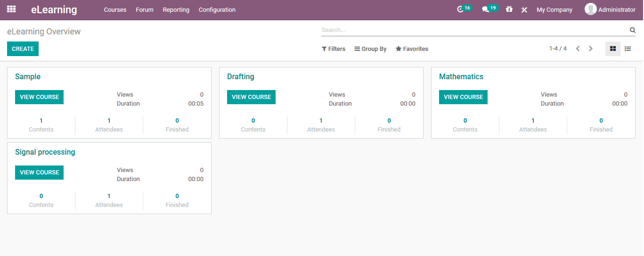The image size is (644, 256).
Task: Click the Administrator avatar image
Action: (590, 9)
